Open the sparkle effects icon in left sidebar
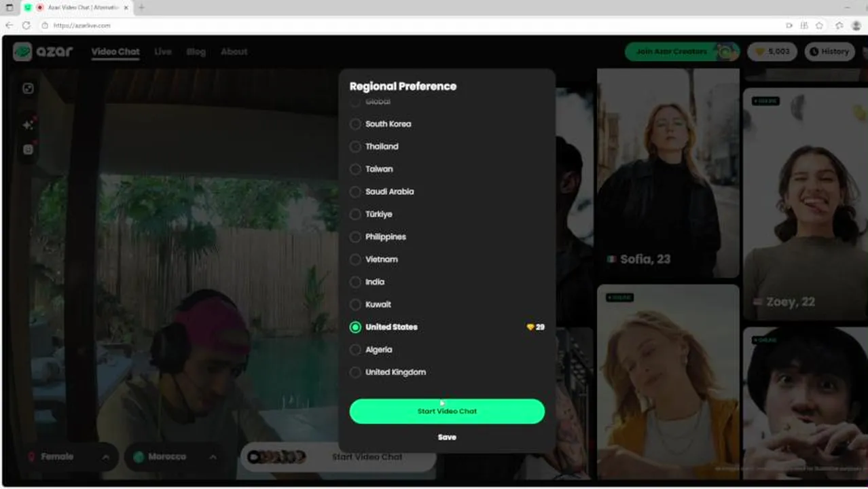 point(28,125)
